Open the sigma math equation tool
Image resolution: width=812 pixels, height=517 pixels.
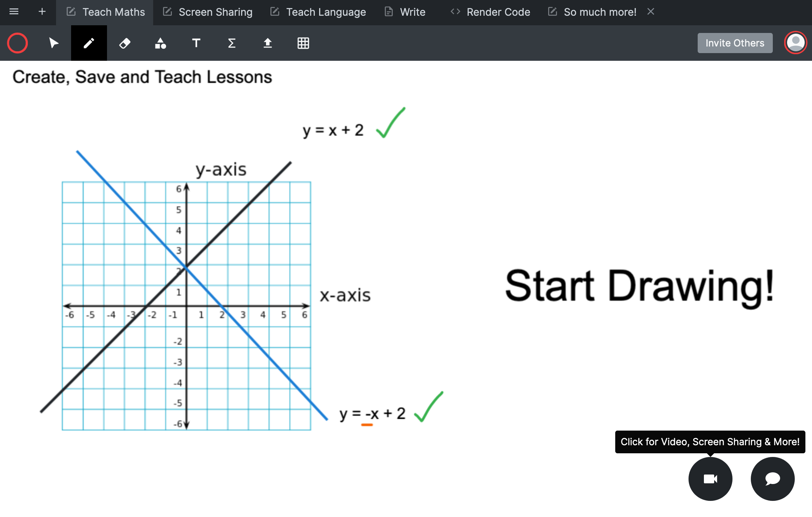[x=232, y=43]
